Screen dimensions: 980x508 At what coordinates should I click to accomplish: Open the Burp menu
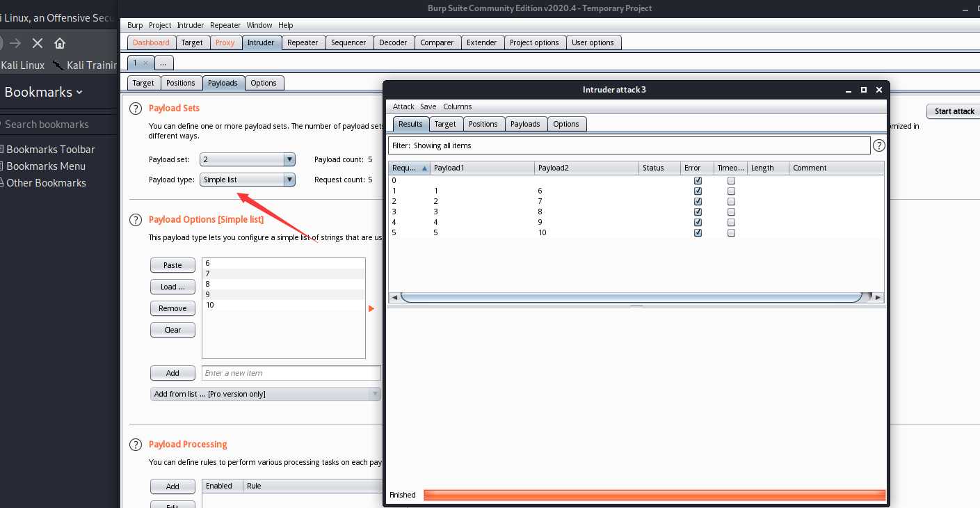135,25
